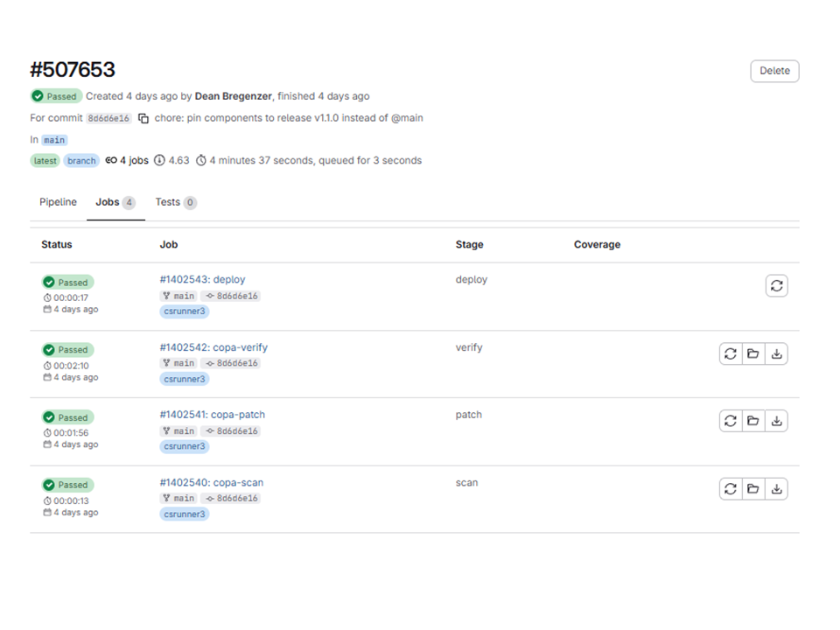Click the patch stage cell
840x630 pixels.
point(469,415)
